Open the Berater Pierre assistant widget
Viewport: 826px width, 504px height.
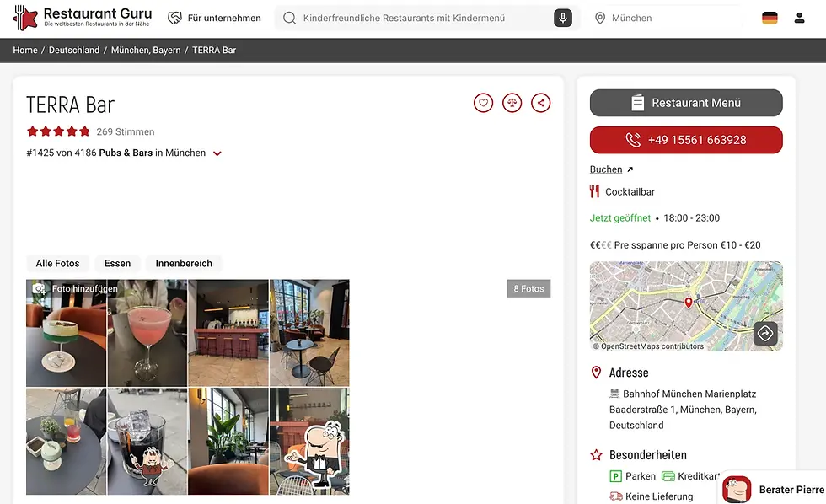point(772,490)
